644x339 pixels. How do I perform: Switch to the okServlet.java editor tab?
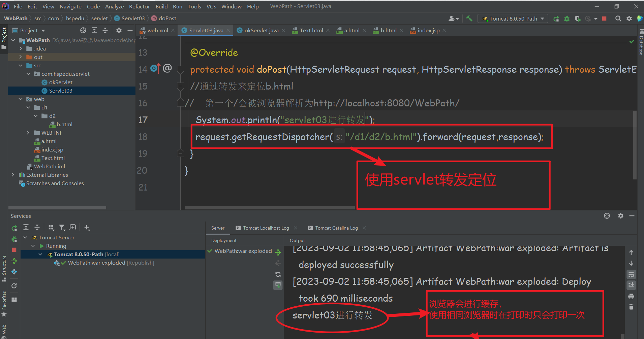tap(261, 30)
